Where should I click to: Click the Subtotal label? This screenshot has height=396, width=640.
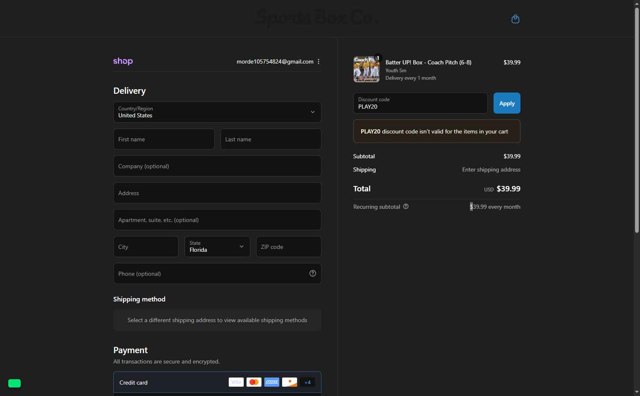click(x=364, y=156)
